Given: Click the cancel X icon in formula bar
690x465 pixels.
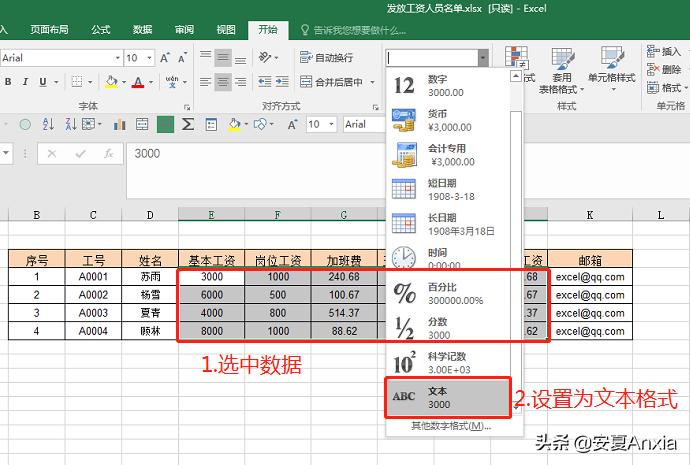Looking at the screenshot, I should [x=51, y=154].
